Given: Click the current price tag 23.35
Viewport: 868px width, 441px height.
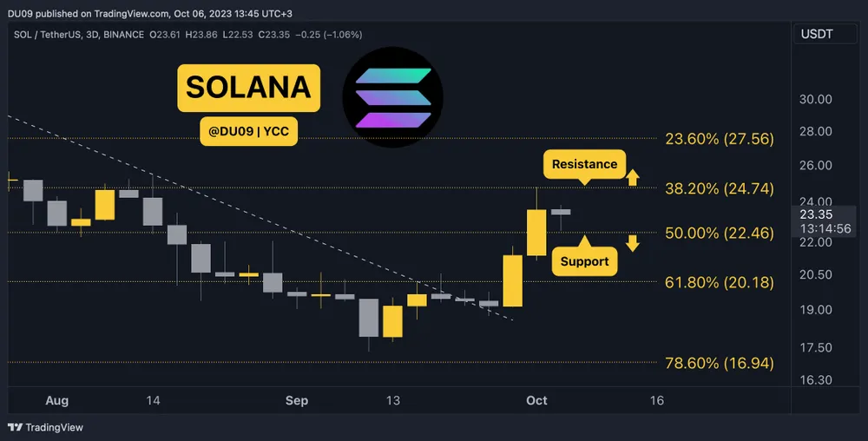Looking at the screenshot, I should click(816, 214).
